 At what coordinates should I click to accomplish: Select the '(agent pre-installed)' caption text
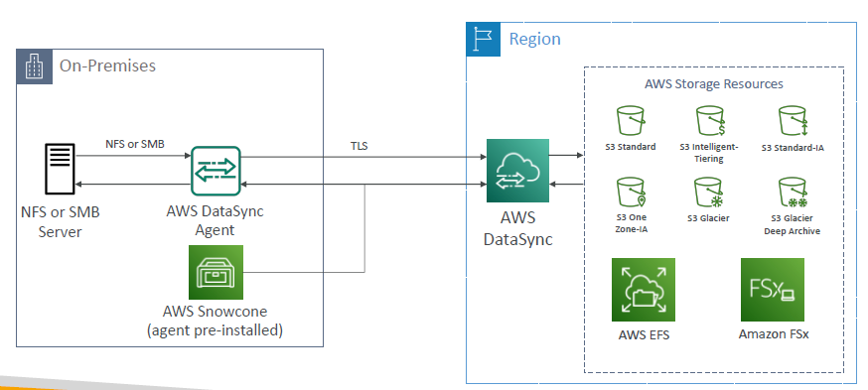[215, 330]
